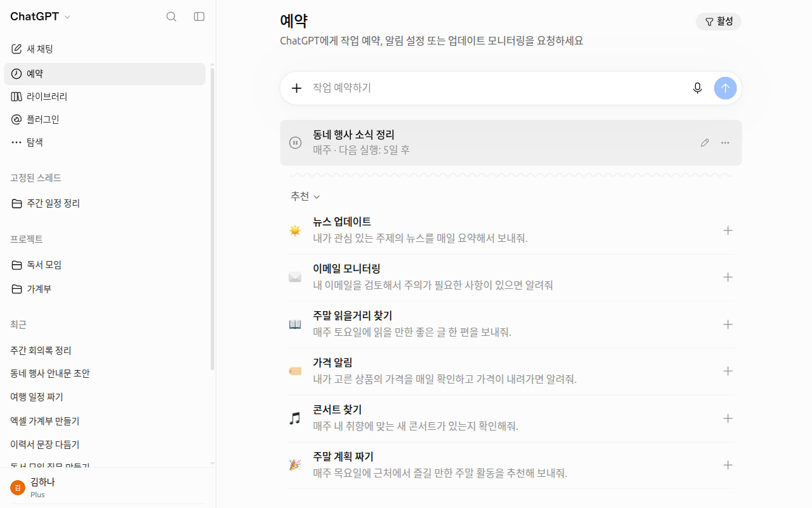Select the 가격 알림 suggestion title
Image resolution: width=812 pixels, height=508 pixels.
click(x=332, y=363)
